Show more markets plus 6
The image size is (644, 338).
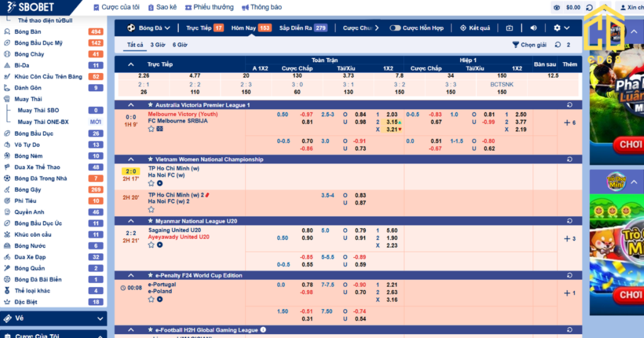570,123
